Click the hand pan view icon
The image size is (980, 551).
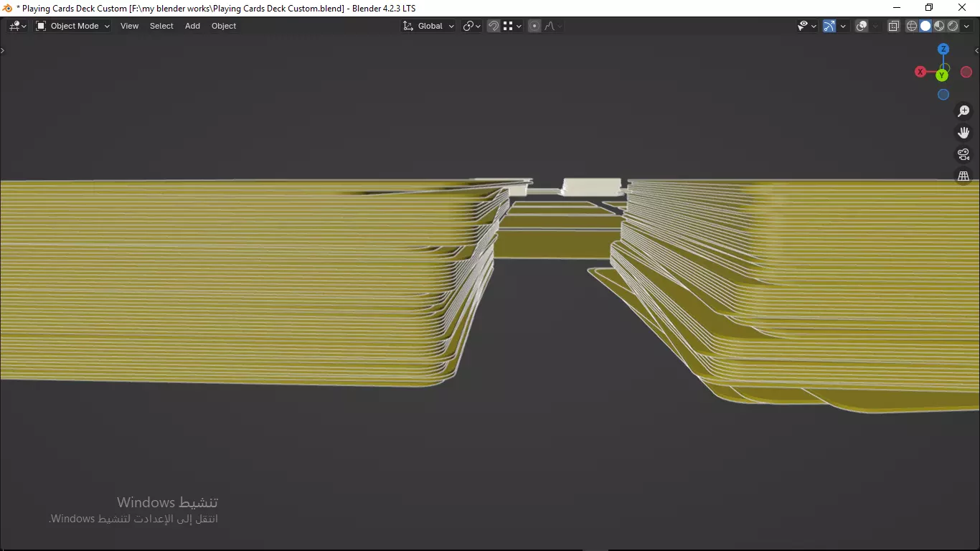(963, 133)
